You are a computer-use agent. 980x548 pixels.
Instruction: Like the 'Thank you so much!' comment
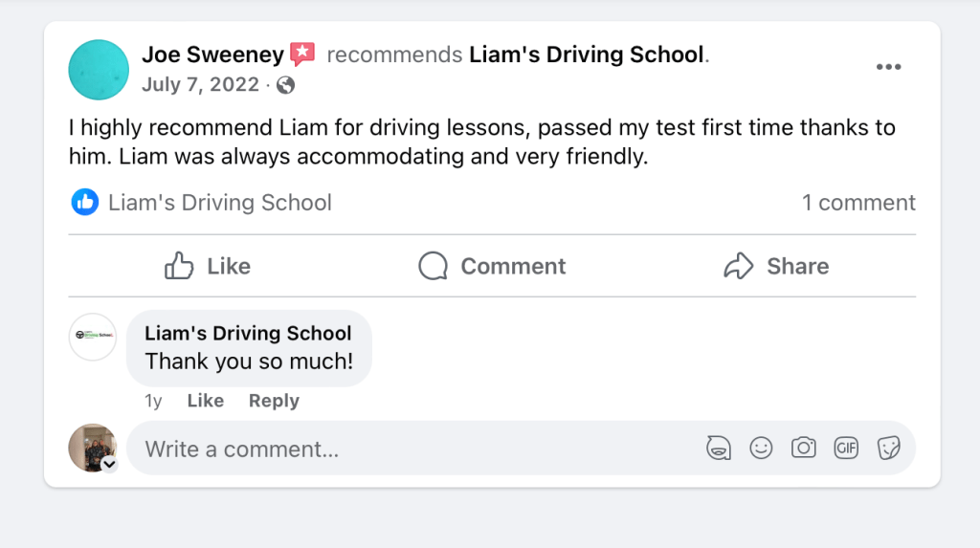click(205, 401)
